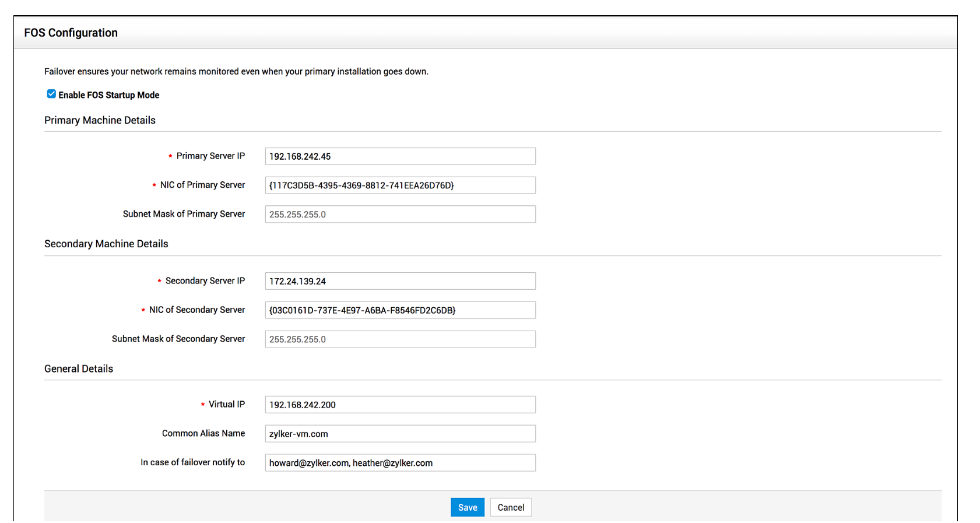Click the failover description sentence
980x523 pixels.
(236, 71)
